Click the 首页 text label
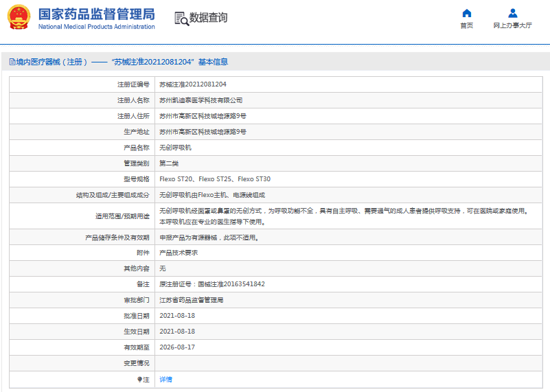This screenshot has height=392, width=550. click(466, 25)
